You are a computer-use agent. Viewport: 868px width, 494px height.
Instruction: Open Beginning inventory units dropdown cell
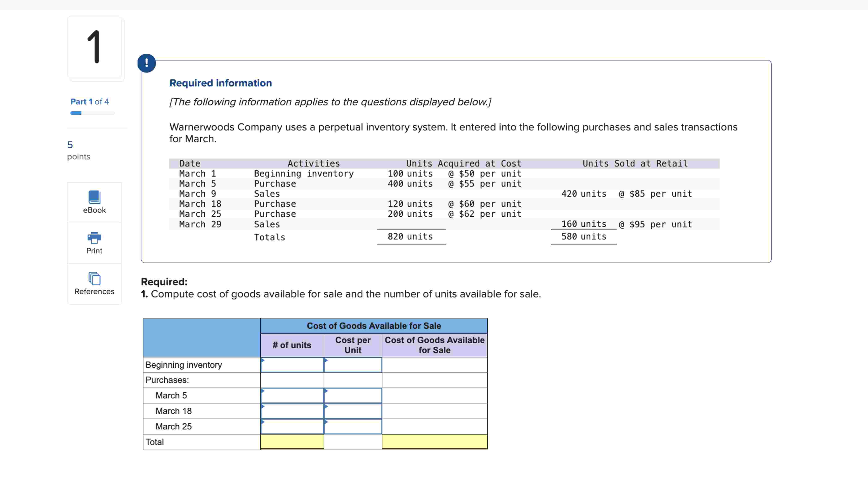[292, 365]
